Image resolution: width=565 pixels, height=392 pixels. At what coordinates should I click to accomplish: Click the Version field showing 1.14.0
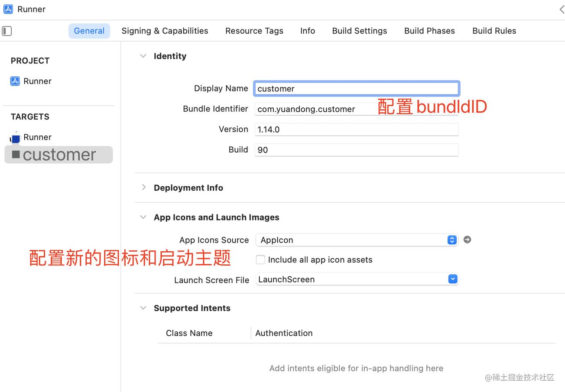coord(356,130)
